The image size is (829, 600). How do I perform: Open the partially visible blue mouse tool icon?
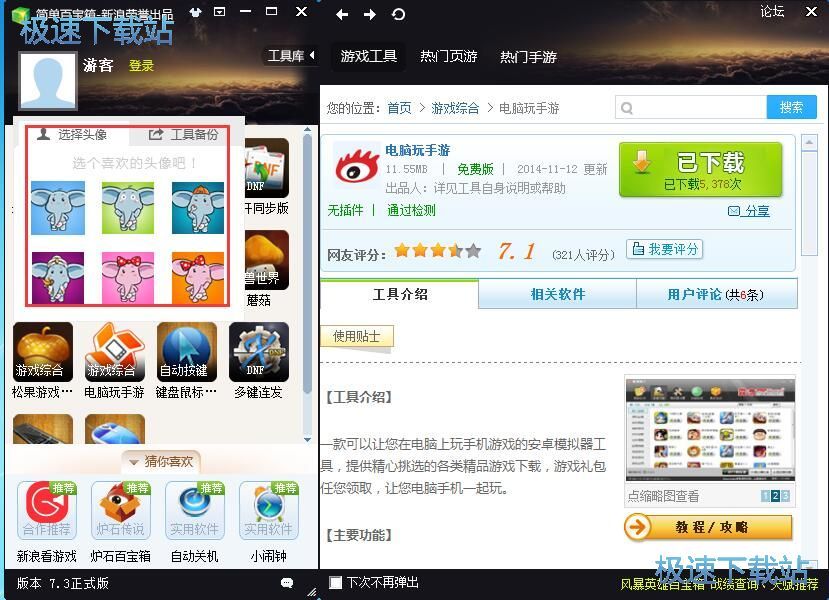(x=115, y=429)
